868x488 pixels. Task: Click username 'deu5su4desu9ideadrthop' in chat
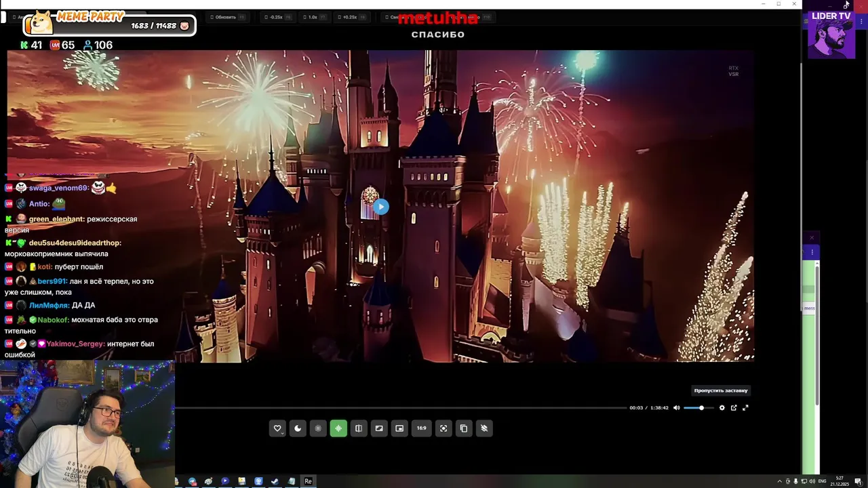click(75, 243)
